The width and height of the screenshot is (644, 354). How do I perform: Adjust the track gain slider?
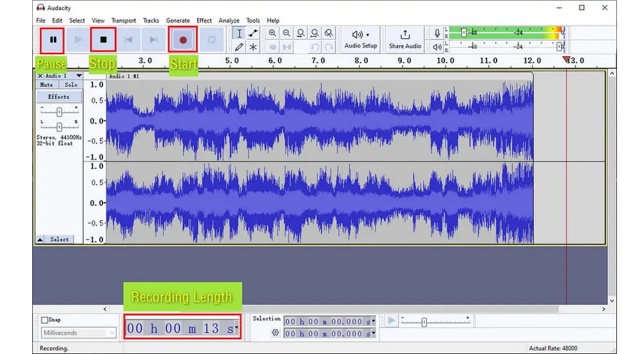(59, 112)
